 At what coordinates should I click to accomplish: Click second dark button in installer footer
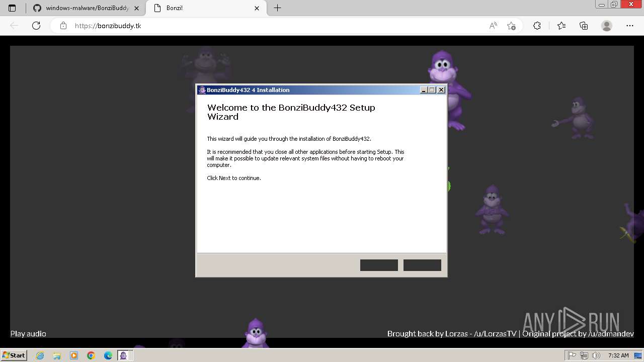pos(422,265)
